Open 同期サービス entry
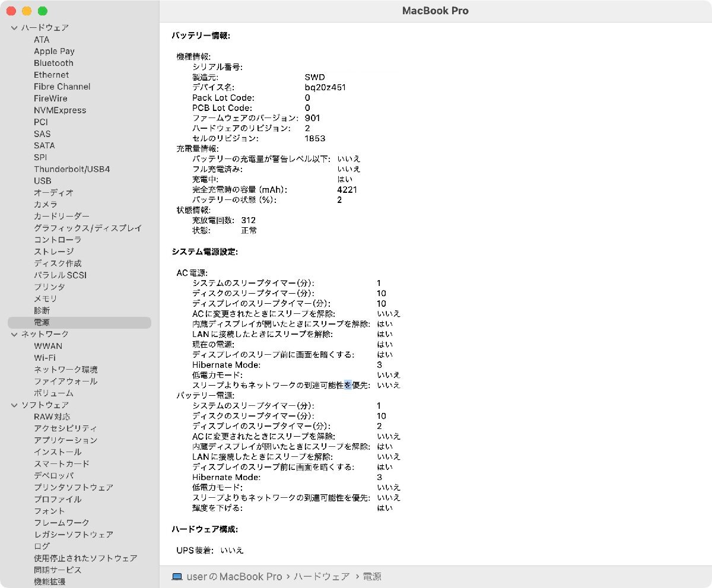This screenshot has height=588, width=712. [x=58, y=570]
